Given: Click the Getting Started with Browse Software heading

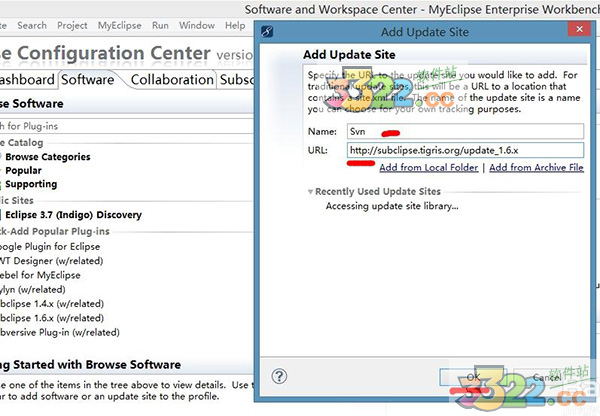Looking at the screenshot, I should [x=90, y=365].
